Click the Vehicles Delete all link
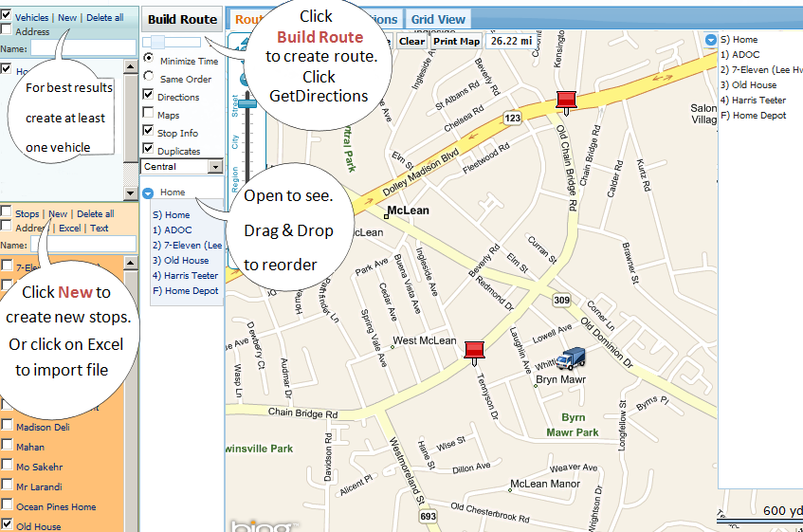 [105, 17]
